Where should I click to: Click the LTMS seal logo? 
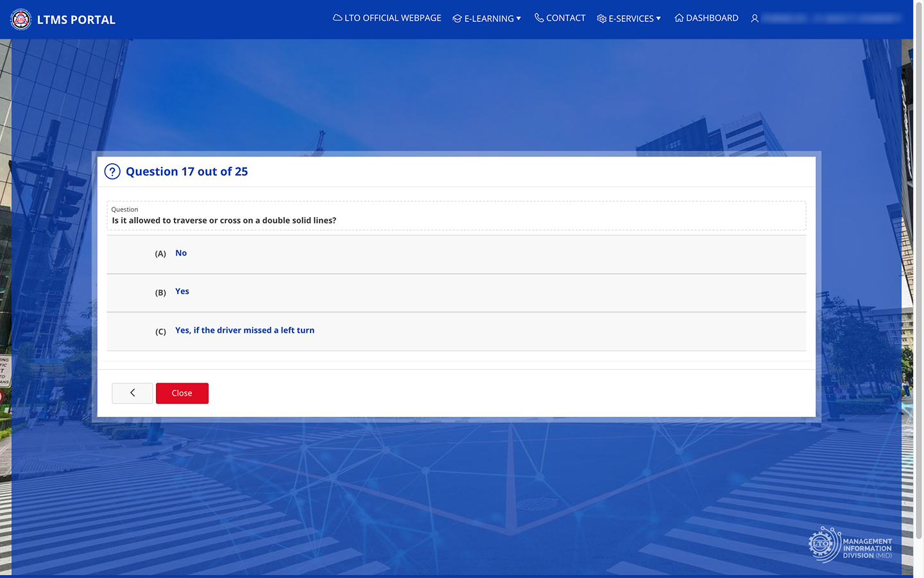tap(21, 19)
